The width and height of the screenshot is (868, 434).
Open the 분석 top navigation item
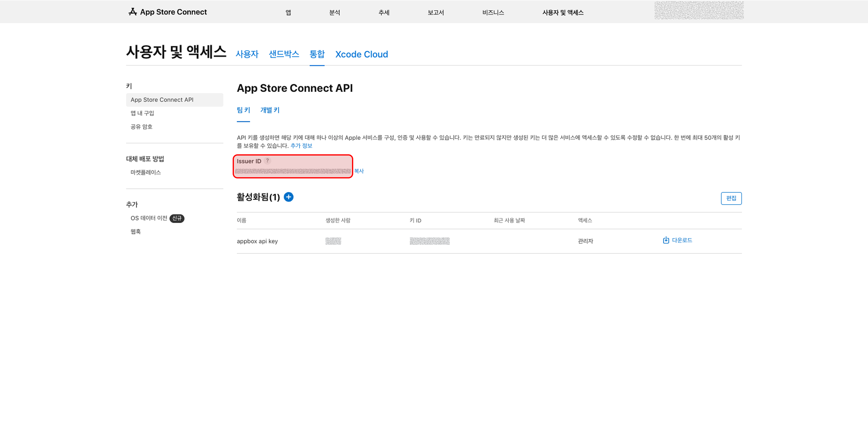pos(334,12)
